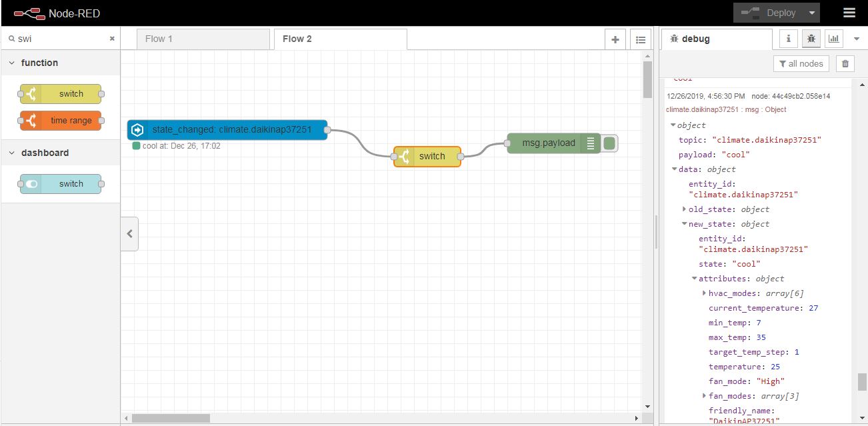Click the switch node's branching icon on canvas

(x=405, y=157)
